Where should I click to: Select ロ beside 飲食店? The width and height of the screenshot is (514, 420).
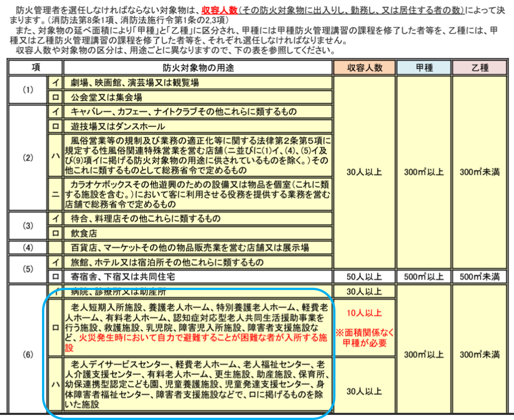pos(55,233)
